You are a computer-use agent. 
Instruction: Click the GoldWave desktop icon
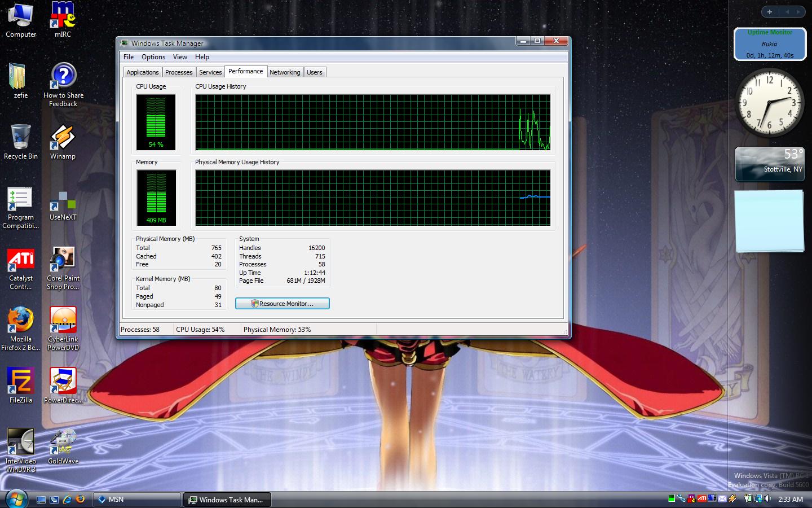tap(63, 443)
